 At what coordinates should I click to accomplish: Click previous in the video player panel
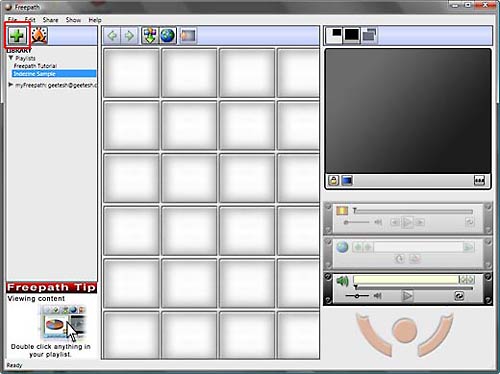[x=395, y=222]
